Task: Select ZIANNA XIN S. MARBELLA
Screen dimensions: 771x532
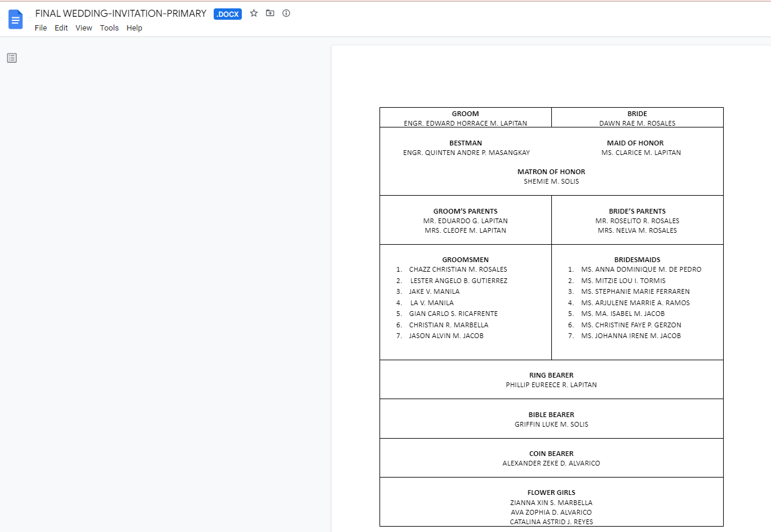Action: 551,503
